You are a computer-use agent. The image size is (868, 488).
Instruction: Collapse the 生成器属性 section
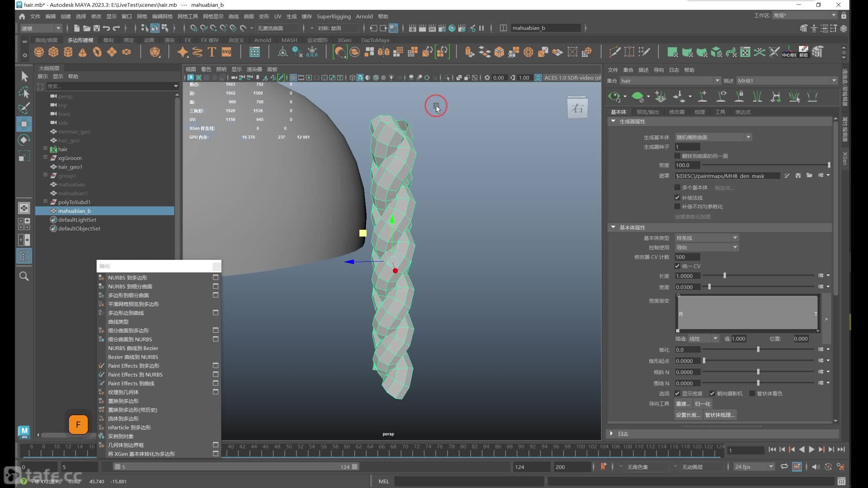click(x=613, y=121)
